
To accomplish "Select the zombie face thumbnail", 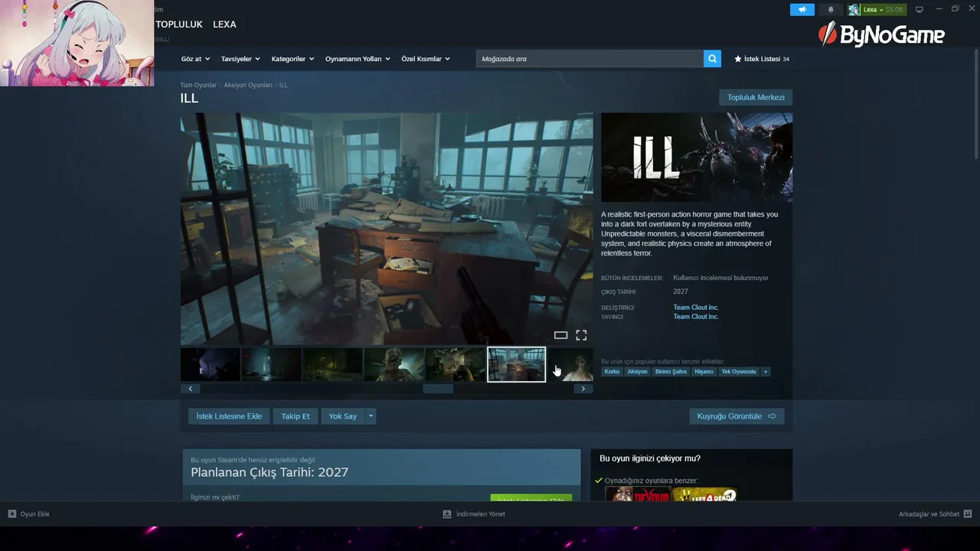I will pyautogui.click(x=394, y=364).
